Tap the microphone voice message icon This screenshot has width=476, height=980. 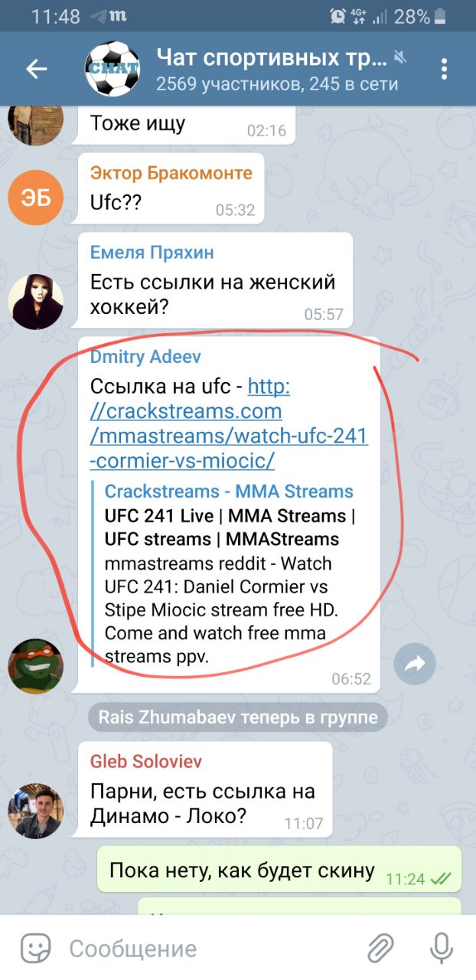[442, 949]
